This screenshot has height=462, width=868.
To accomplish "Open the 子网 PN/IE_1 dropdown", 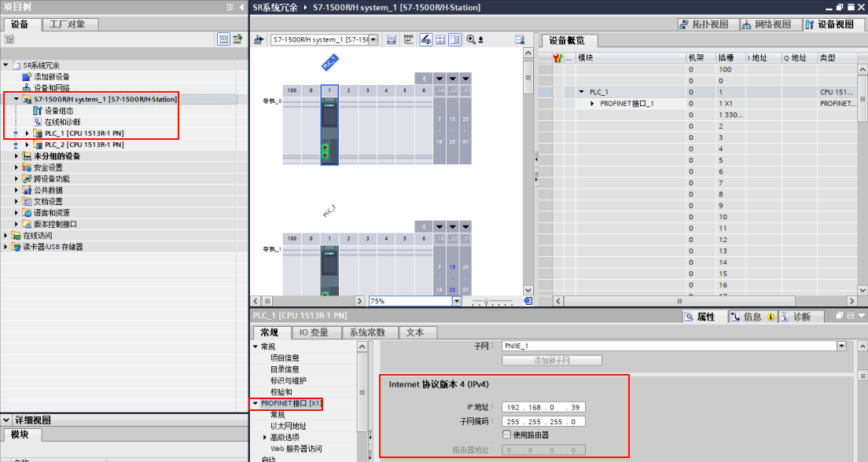I will coord(841,346).
